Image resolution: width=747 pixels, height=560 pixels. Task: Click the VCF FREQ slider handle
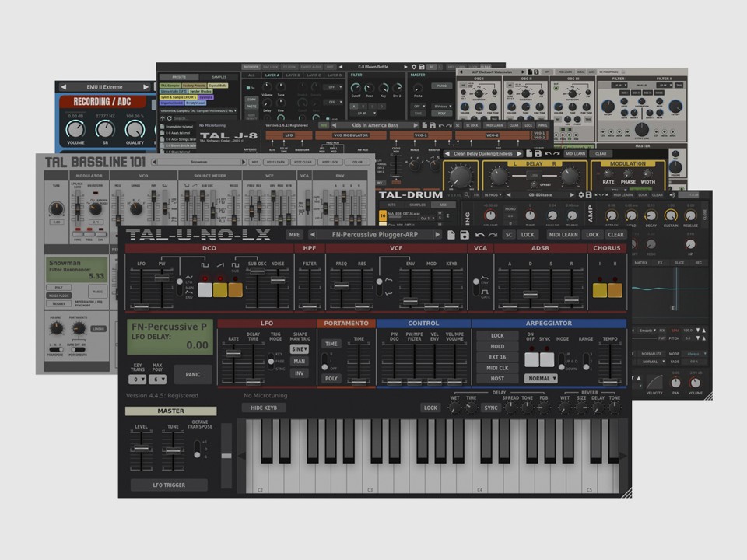[x=341, y=285]
